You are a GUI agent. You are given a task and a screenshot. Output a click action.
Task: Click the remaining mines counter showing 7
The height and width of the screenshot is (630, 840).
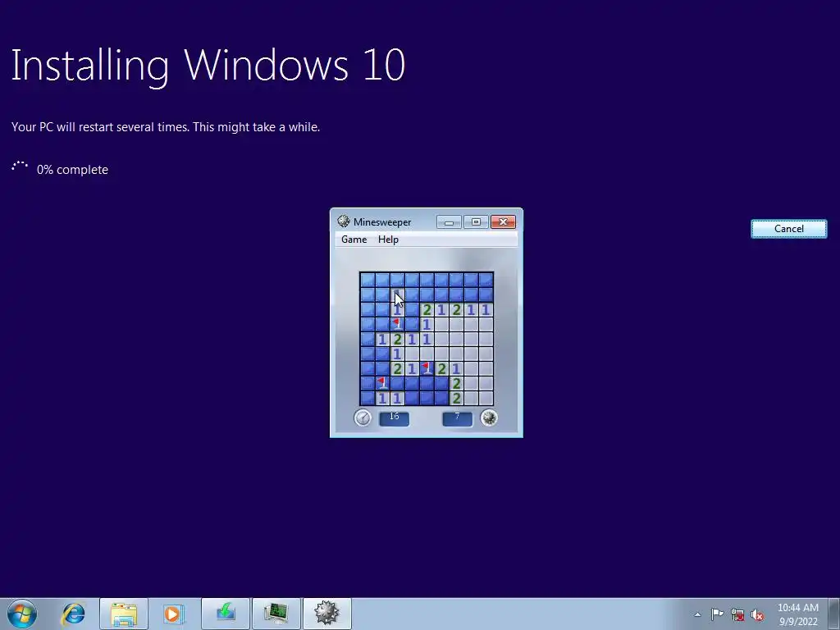click(458, 418)
